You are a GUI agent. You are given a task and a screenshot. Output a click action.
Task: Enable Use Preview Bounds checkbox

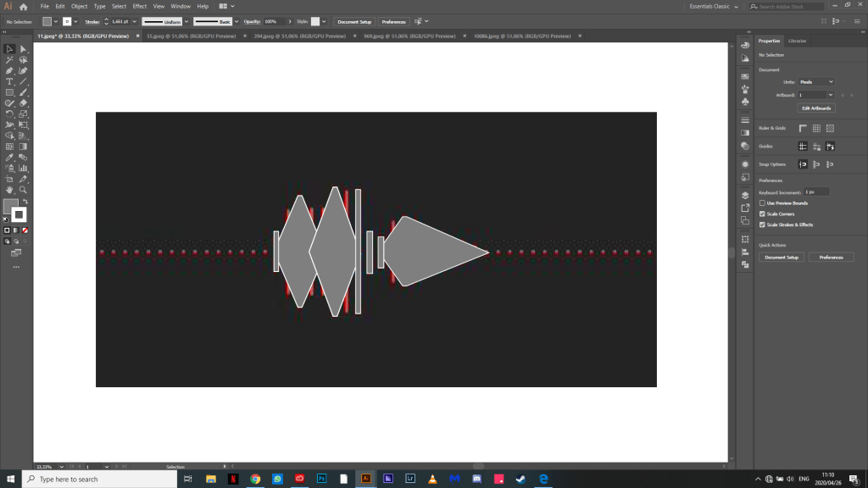click(763, 203)
